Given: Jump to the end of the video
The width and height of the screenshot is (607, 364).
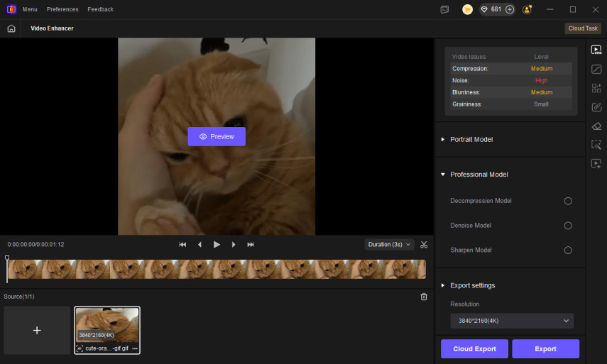Looking at the screenshot, I should pyautogui.click(x=251, y=245).
